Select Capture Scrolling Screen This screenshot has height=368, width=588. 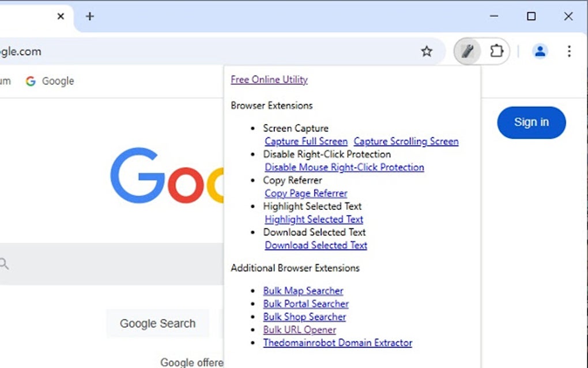406,141
